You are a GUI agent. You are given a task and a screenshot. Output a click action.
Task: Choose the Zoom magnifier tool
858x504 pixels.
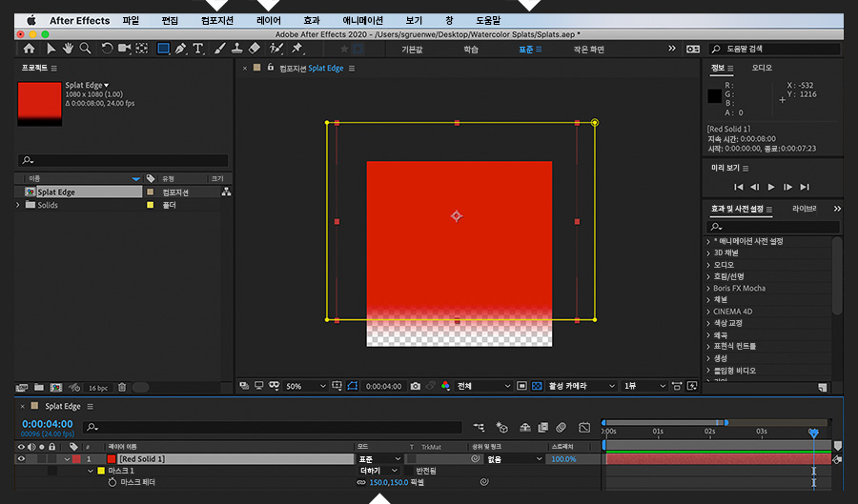[85, 49]
